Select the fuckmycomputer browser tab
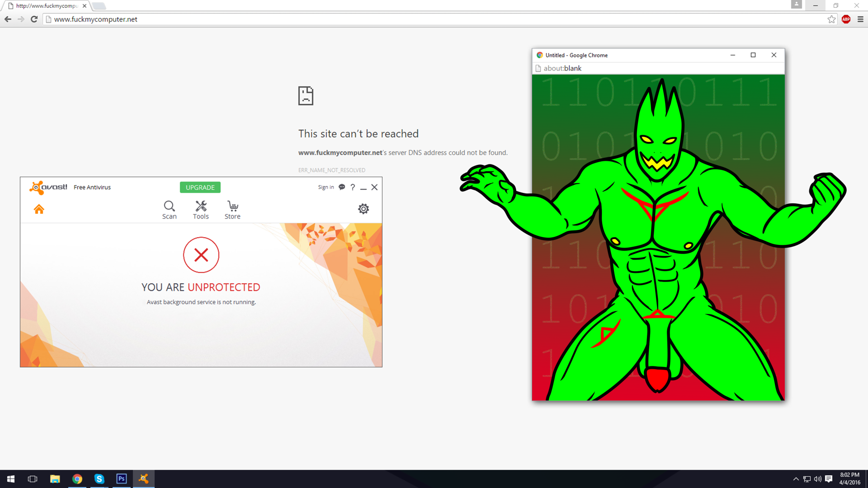Image resolution: width=868 pixels, height=488 pixels. coord(46,6)
